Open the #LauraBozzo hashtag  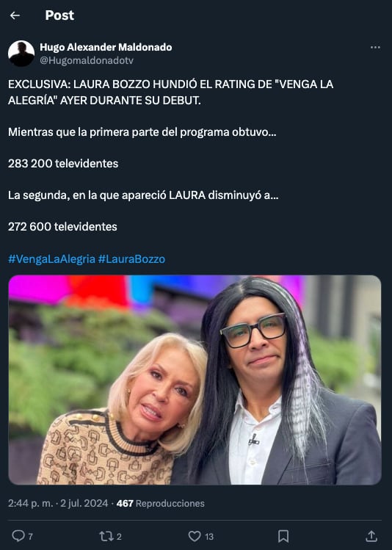coord(131,259)
